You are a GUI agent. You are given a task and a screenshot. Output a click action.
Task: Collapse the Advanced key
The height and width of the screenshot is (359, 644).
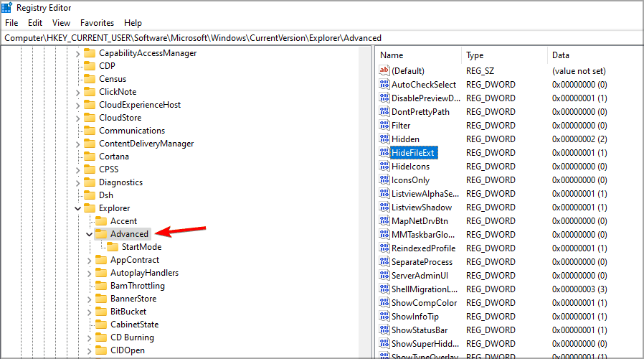pyautogui.click(x=89, y=234)
